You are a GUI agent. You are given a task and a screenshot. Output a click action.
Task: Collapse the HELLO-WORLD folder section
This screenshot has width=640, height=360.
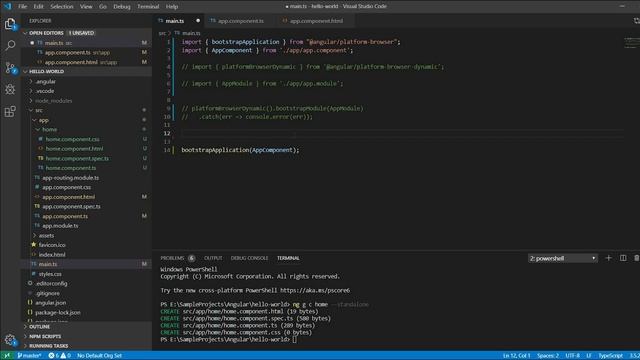25,71
